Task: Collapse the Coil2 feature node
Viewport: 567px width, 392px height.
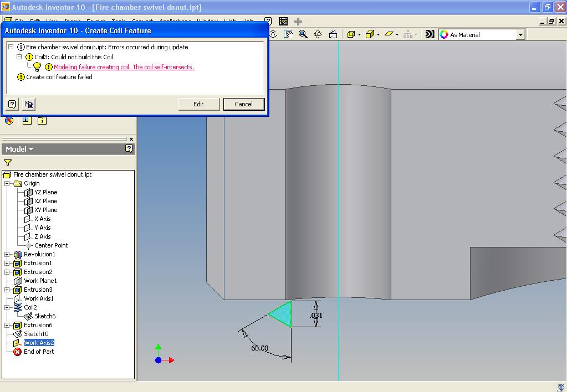Action: pos(7,307)
